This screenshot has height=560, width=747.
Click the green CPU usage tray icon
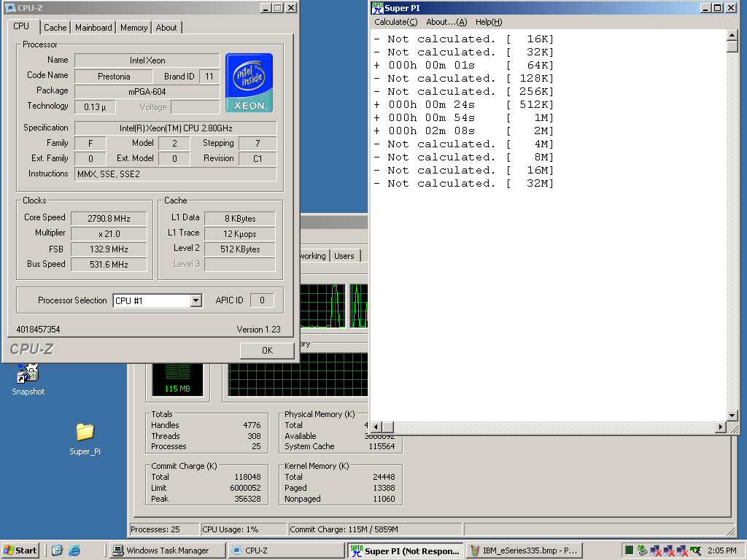[629, 551]
